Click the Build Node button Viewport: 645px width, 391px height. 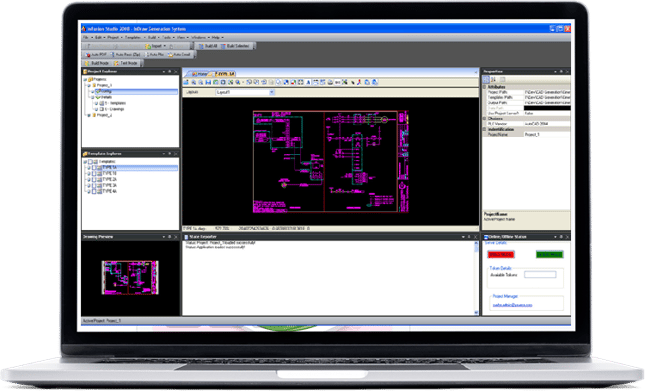[x=97, y=63]
